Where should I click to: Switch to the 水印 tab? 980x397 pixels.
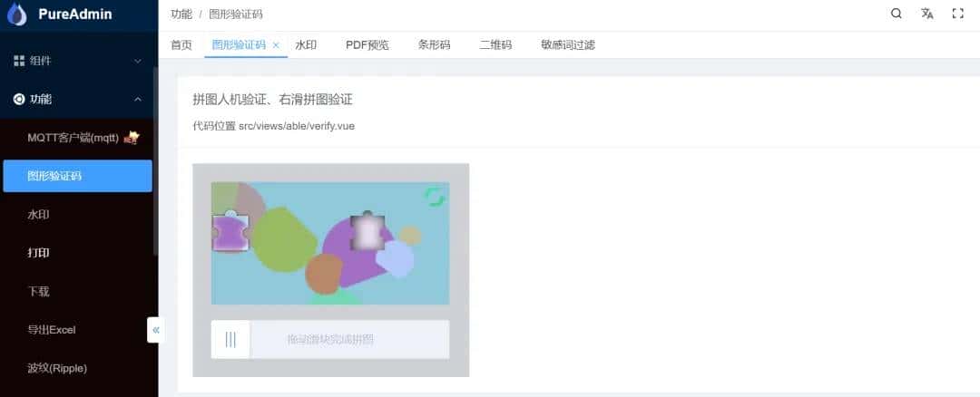click(x=306, y=45)
